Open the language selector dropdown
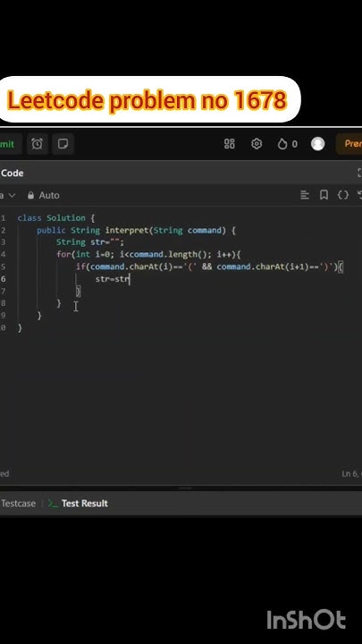This screenshot has height=644, width=362. 8,196
